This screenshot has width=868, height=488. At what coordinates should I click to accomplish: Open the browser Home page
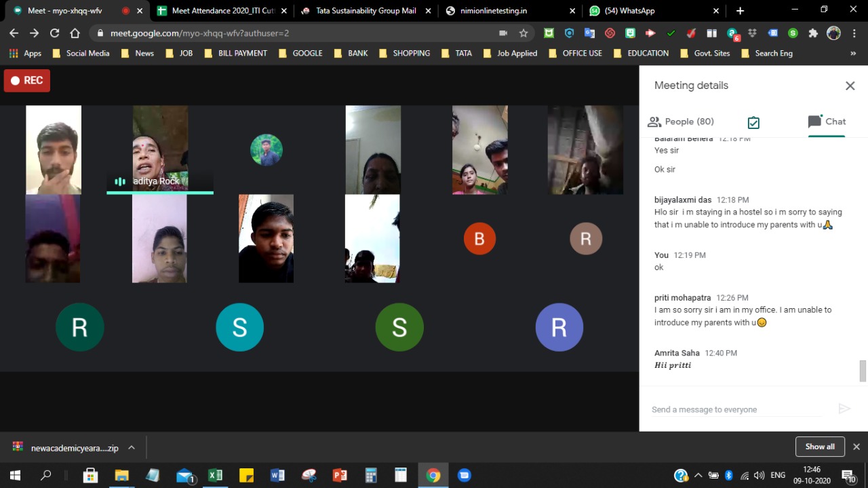click(x=75, y=33)
